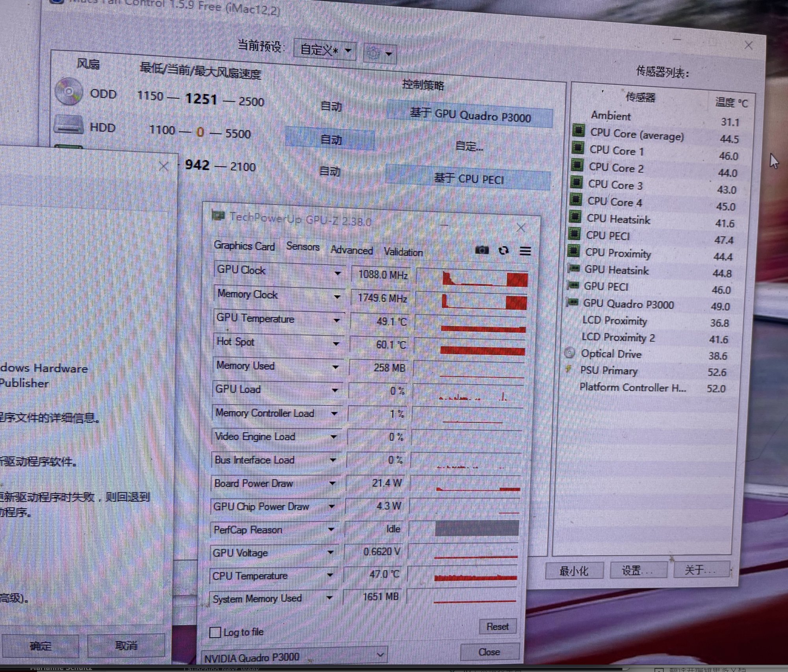The height and width of the screenshot is (672, 788).
Task: Click the gear preset settings icon
Action: [374, 52]
